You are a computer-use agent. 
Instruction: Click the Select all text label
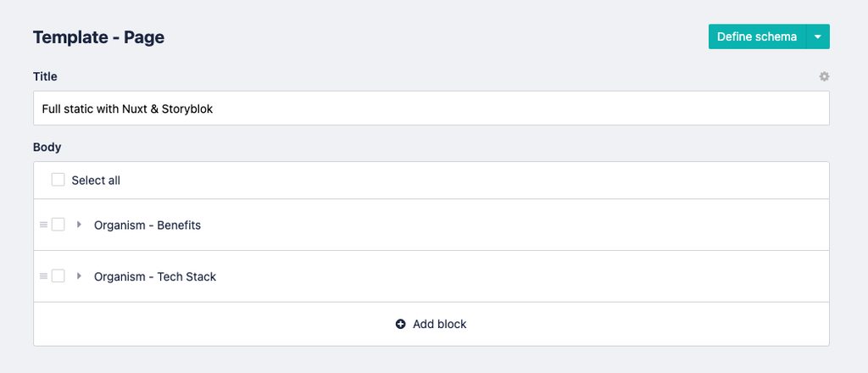(96, 181)
